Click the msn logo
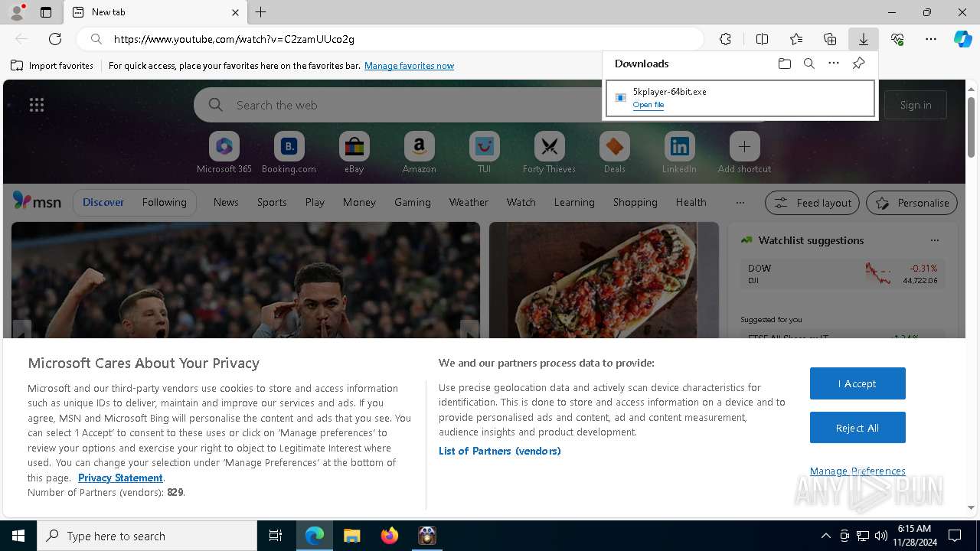 pos(37,201)
